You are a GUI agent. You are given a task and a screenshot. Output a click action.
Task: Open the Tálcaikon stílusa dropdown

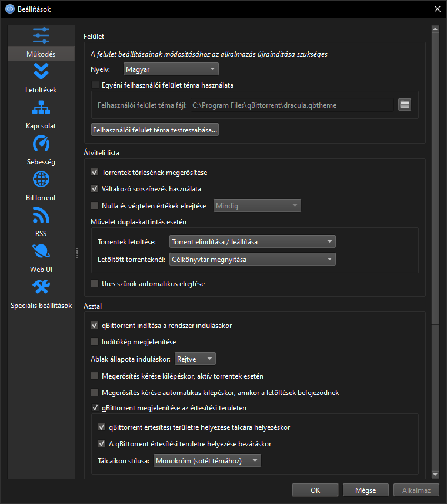[207, 460]
